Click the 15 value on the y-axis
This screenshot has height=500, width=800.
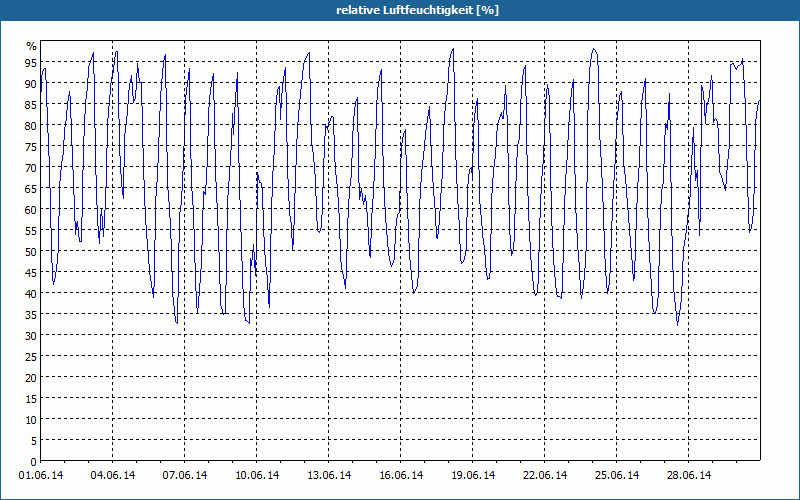coord(31,399)
